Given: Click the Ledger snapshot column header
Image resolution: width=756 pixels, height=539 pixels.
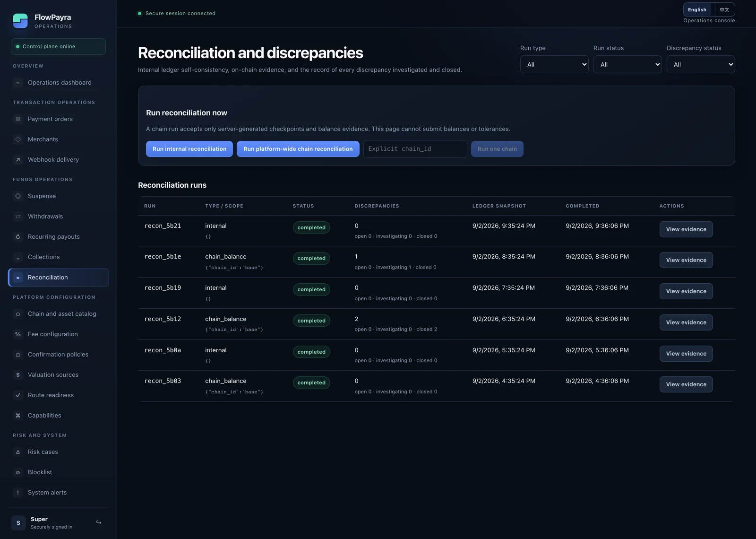Looking at the screenshot, I should (499, 206).
